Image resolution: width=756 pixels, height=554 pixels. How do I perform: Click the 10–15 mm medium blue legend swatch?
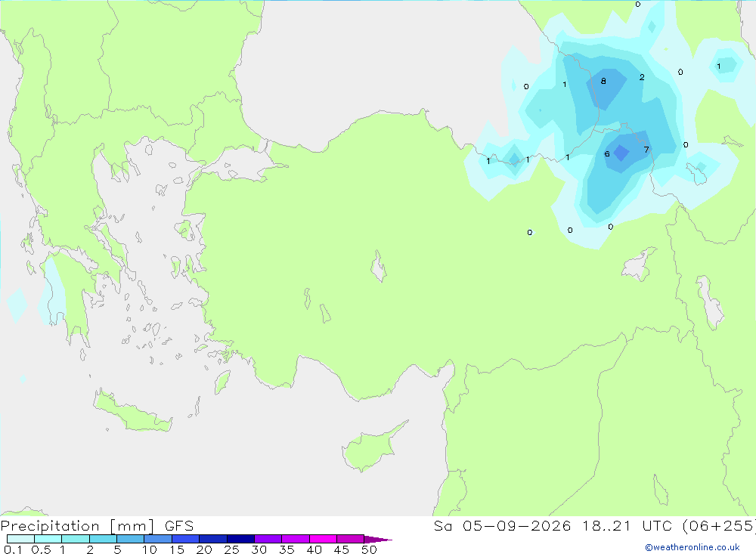pos(158,539)
